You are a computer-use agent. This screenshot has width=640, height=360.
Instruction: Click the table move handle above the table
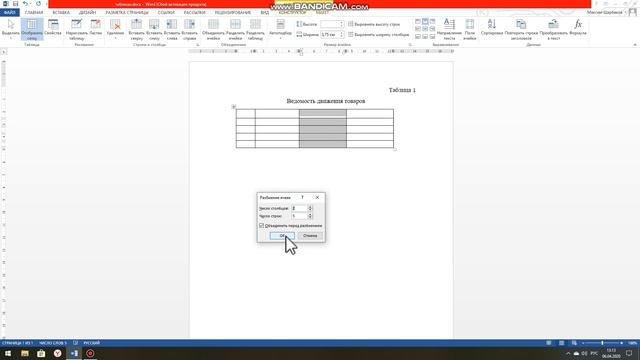tap(233, 107)
